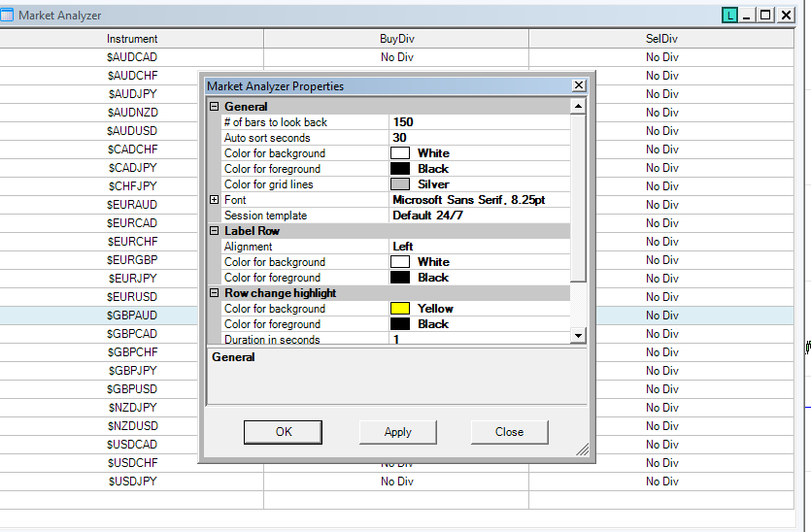Click the property grid scroll up arrow
Viewport: 811px width, 532px height.
(x=578, y=107)
